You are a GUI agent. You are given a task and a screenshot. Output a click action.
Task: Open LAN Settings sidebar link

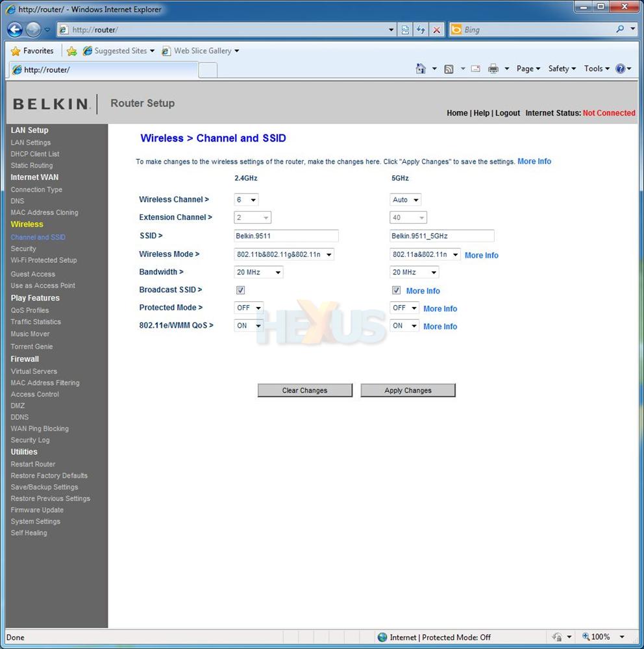31,142
